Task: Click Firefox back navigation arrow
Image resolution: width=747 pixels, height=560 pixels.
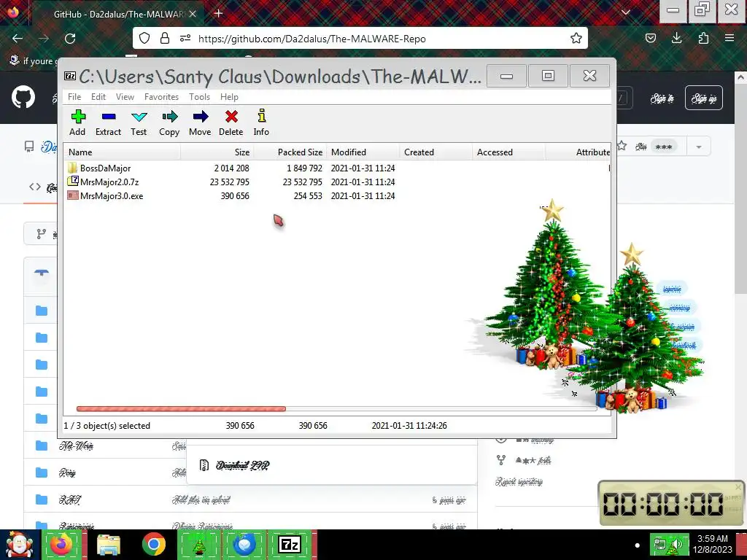Action: coord(18,39)
